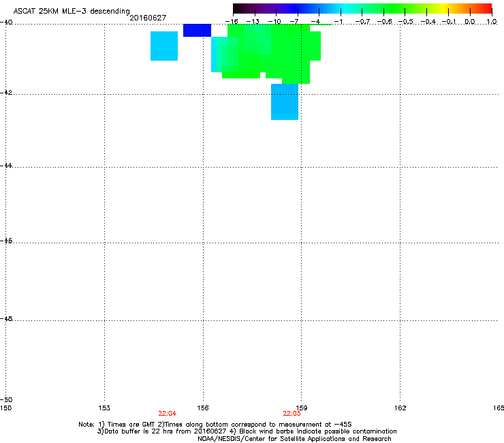504x443 pixels.
Task: Click the longitude label 156
Action: (203, 408)
